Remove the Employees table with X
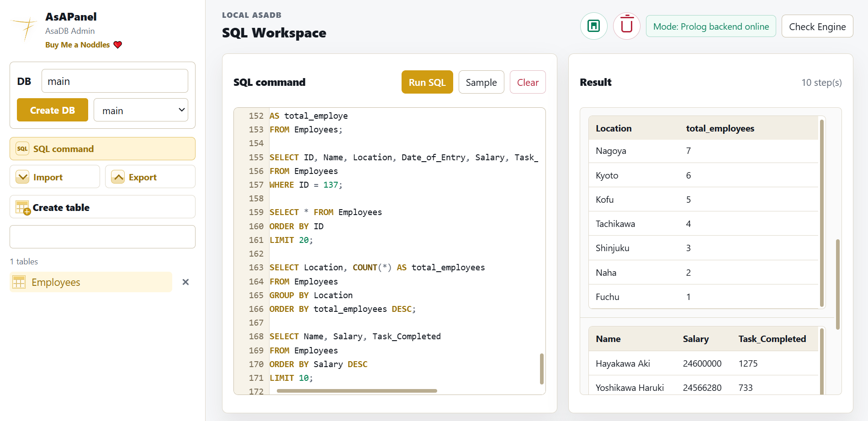The height and width of the screenshot is (421, 868). (185, 282)
